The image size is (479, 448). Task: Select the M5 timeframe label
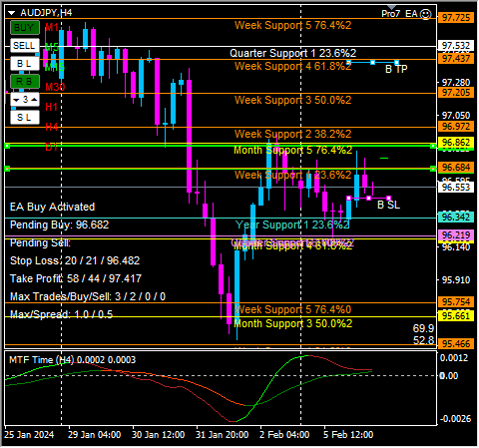pyautogui.click(x=52, y=47)
